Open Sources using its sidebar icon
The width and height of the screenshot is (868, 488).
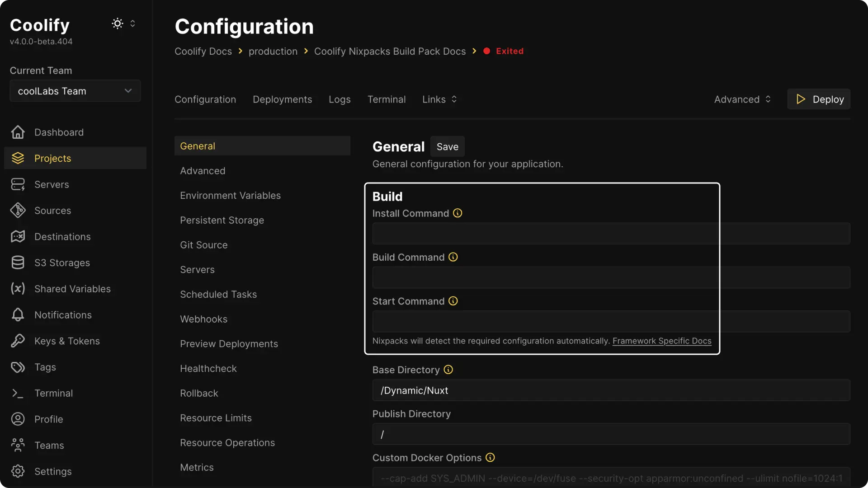coord(17,210)
